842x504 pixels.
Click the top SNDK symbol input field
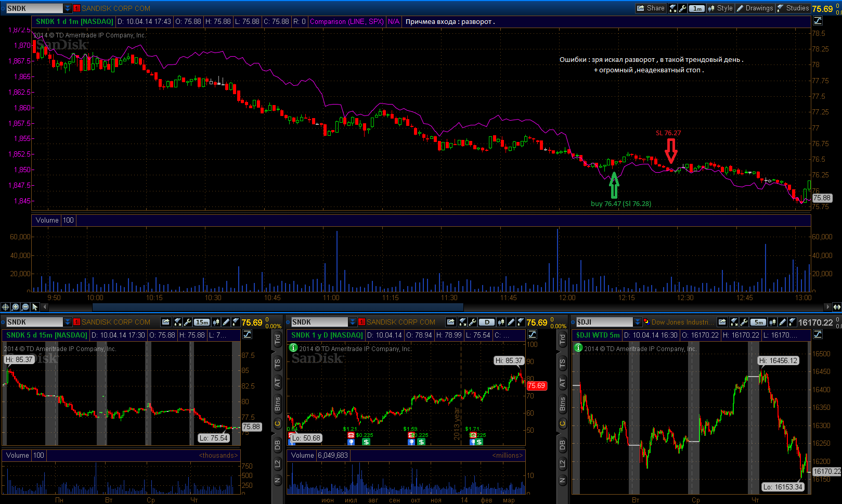click(x=34, y=8)
